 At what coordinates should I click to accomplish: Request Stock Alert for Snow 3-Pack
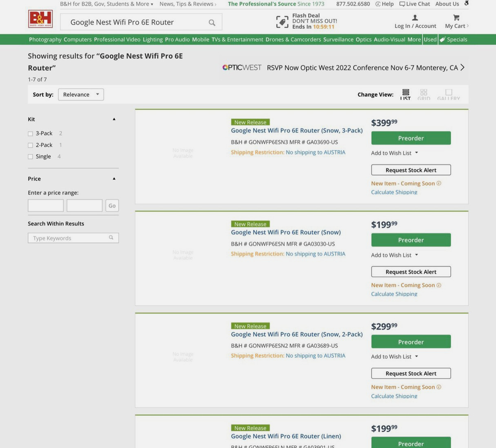(411, 170)
